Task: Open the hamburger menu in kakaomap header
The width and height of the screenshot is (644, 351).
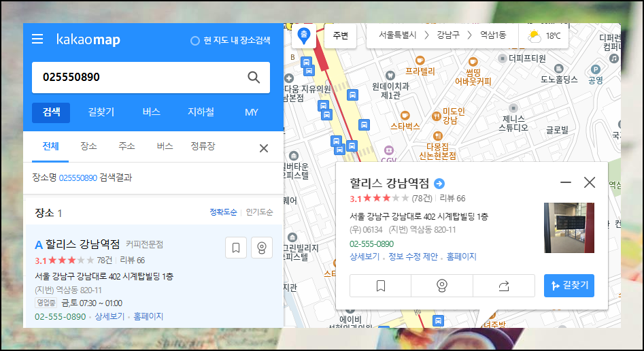Action: pos(37,39)
